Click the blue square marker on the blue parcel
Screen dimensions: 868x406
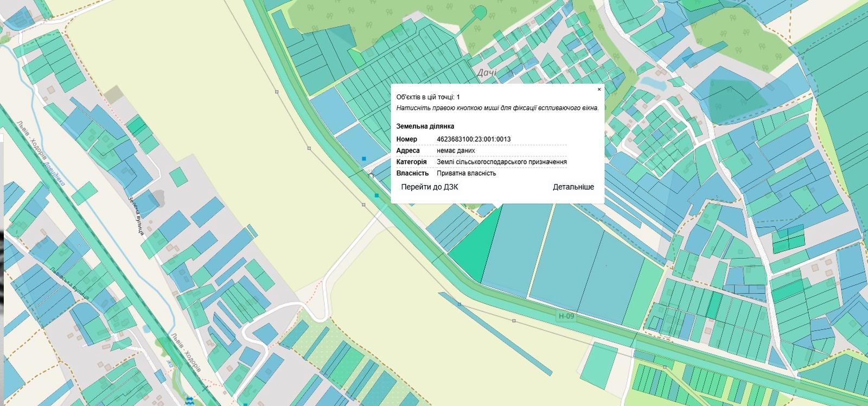[364, 158]
